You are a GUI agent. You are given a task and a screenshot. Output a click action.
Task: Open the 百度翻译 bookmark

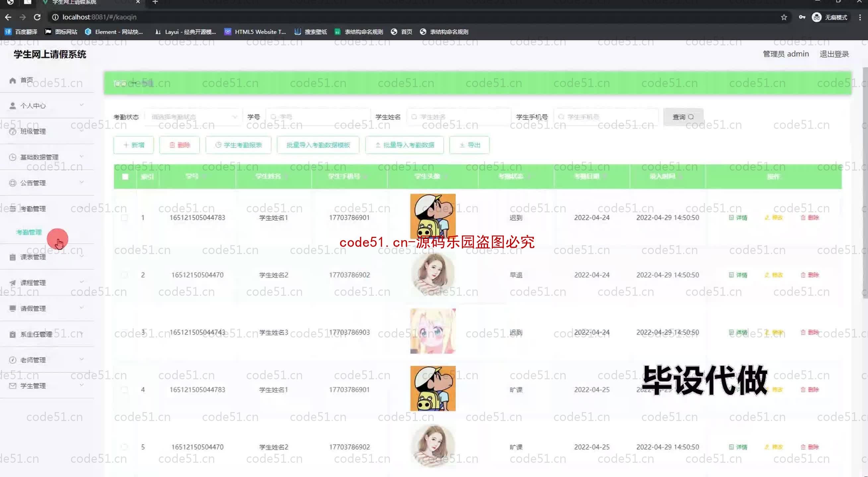[21, 32]
